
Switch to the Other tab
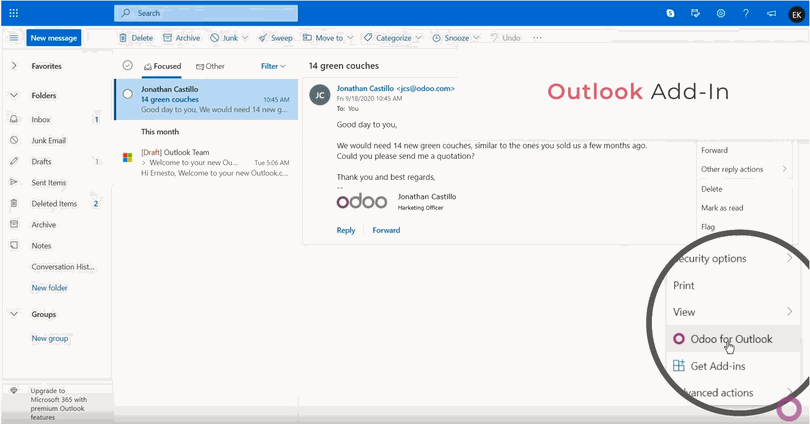pyautogui.click(x=210, y=66)
